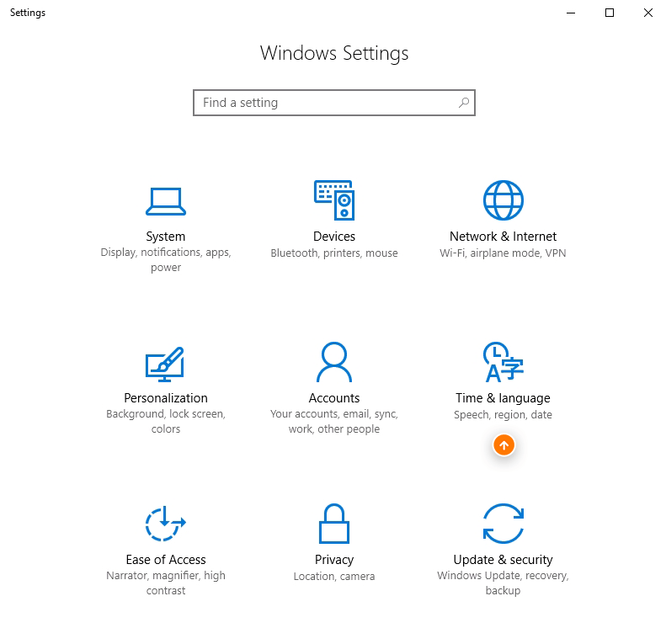
Task: Click 'Location, camera' text
Action: pos(334,577)
